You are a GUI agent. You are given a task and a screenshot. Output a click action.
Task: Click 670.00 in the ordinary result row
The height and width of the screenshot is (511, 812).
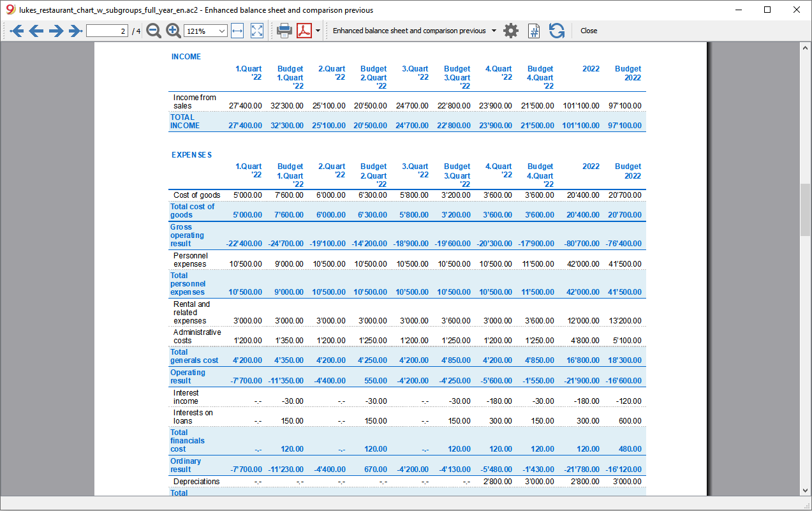374,470
